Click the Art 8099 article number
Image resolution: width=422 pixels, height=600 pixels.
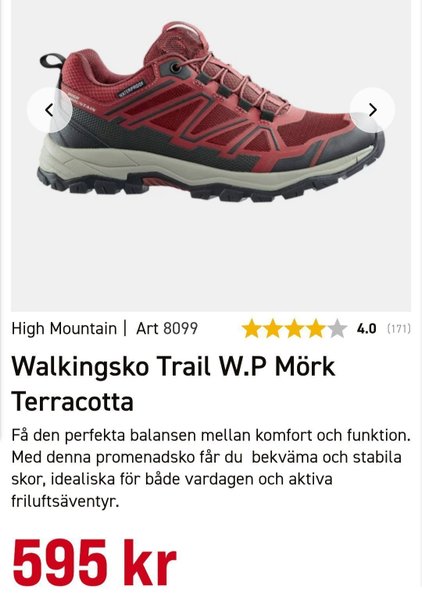[x=167, y=328]
